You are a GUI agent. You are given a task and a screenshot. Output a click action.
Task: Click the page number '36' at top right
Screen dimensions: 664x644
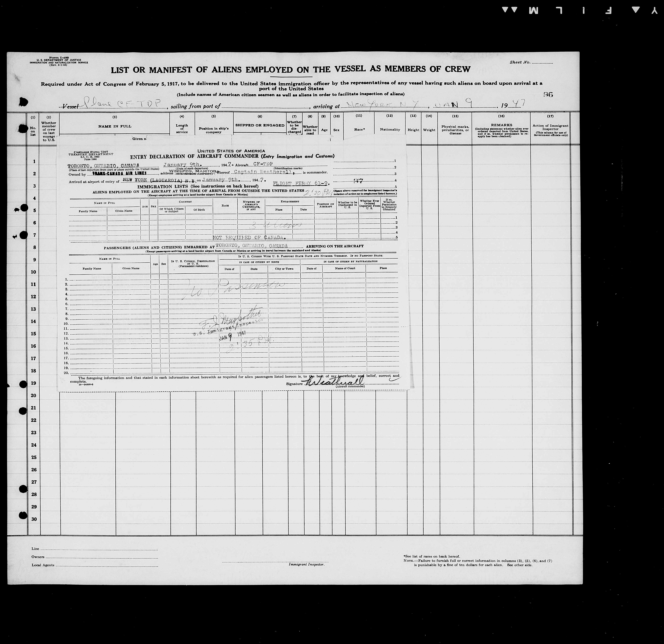548,95
